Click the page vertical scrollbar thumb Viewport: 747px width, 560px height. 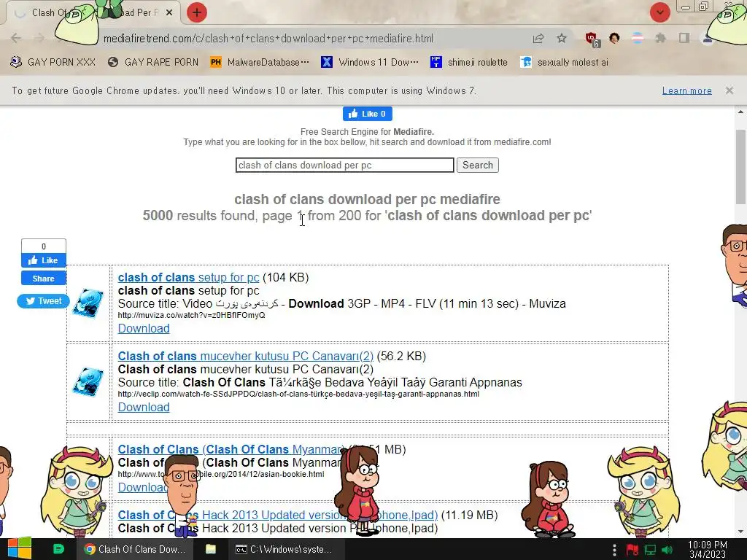tap(740, 167)
